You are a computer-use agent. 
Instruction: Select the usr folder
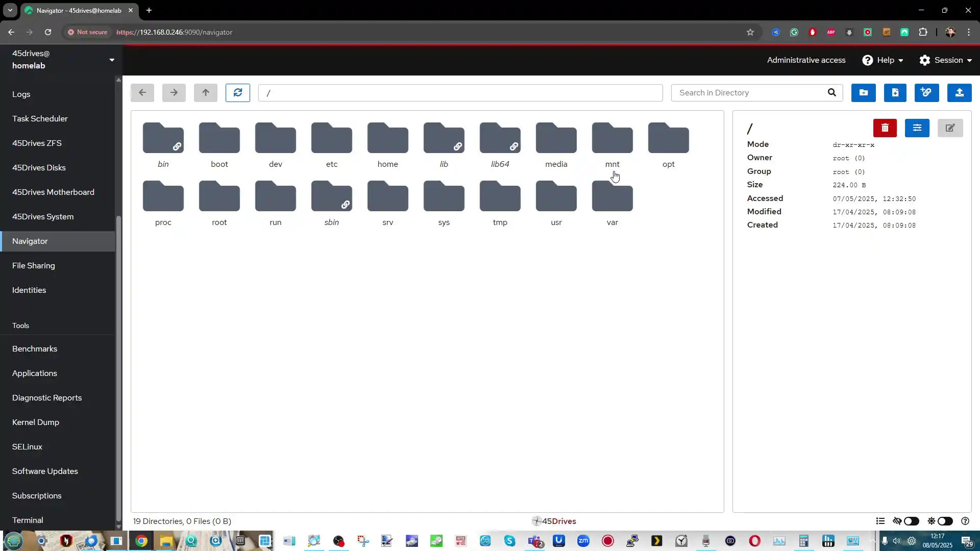click(556, 203)
